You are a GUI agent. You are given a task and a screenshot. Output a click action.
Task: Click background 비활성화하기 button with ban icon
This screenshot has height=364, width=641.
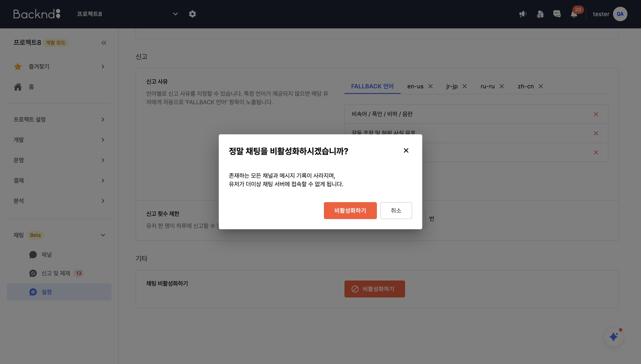(x=374, y=289)
